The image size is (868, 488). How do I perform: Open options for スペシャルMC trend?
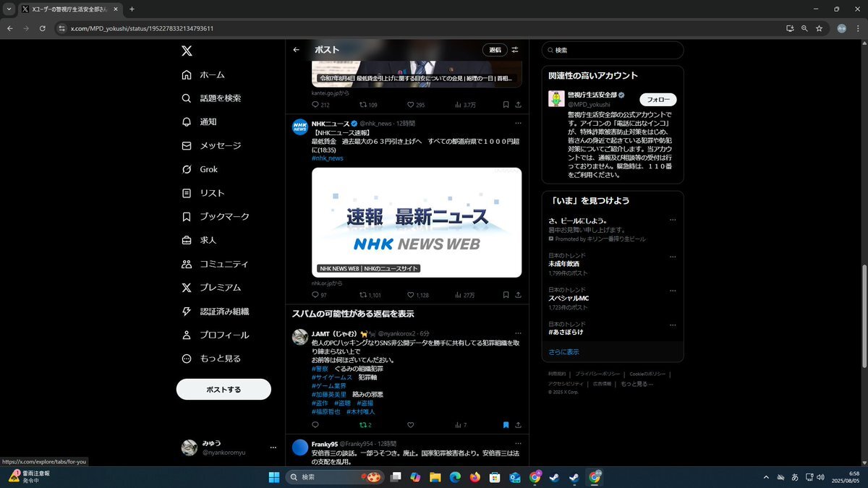click(673, 290)
